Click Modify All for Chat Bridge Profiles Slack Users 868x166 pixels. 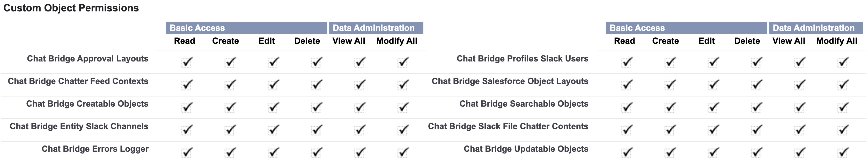[843, 63]
